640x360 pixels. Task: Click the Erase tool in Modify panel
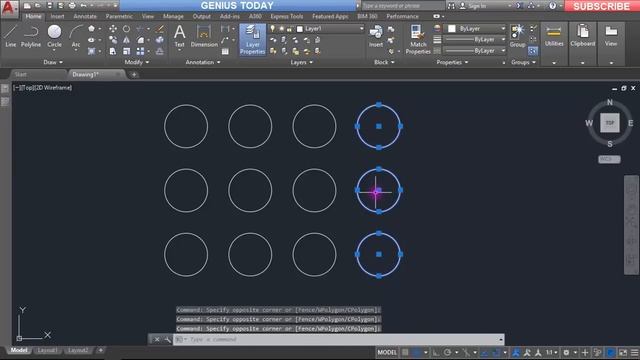click(x=160, y=29)
